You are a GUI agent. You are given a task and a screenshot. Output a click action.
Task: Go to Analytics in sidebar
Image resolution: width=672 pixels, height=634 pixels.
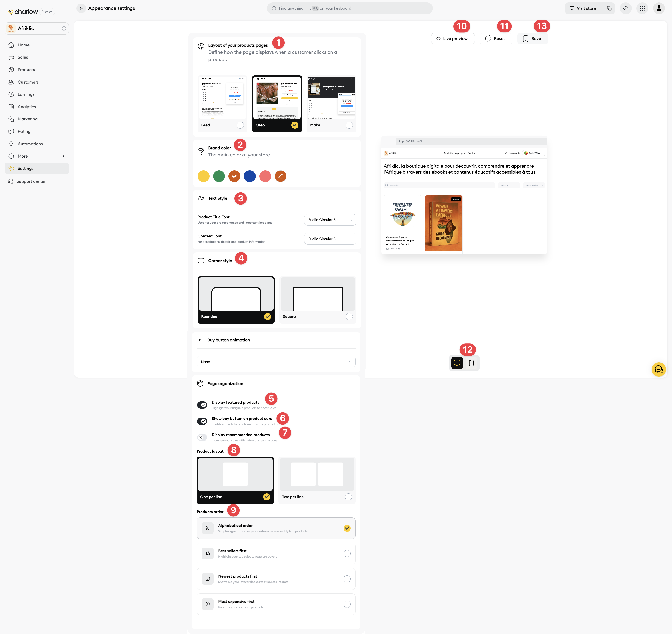tap(27, 107)
